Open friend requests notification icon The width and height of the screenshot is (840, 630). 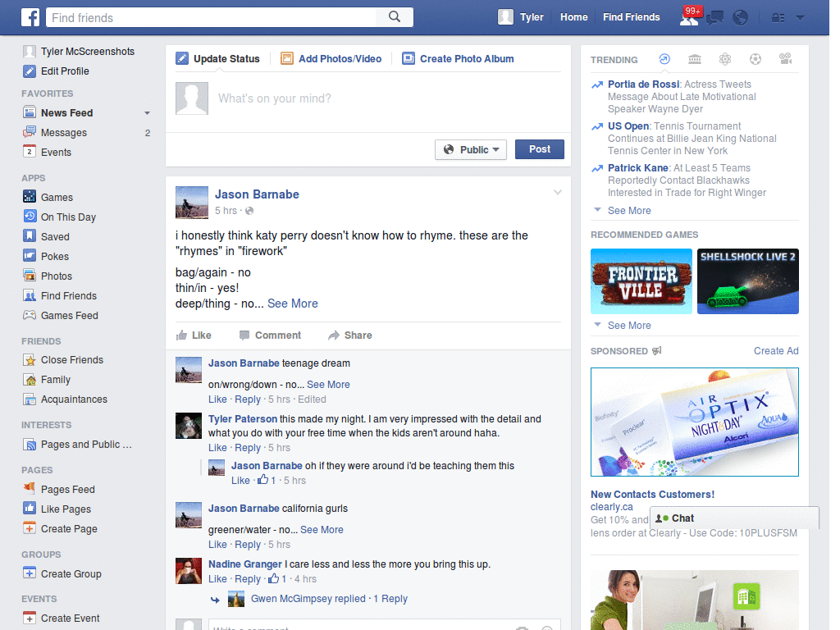[689, 18]
